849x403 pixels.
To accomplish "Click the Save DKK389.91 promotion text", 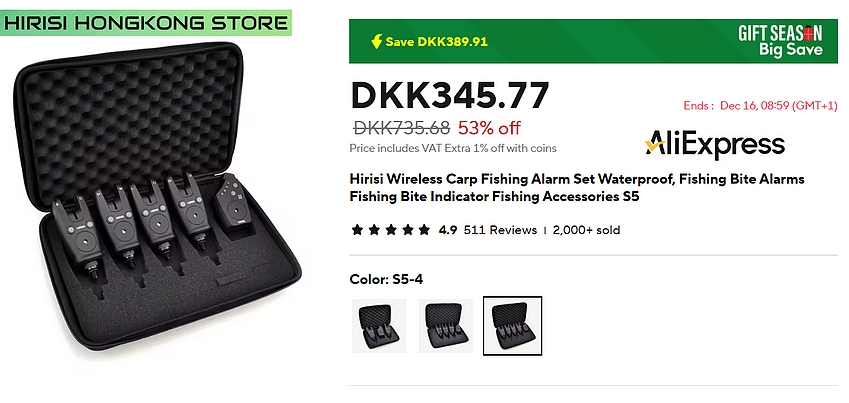I will click(x=436, y=42).
